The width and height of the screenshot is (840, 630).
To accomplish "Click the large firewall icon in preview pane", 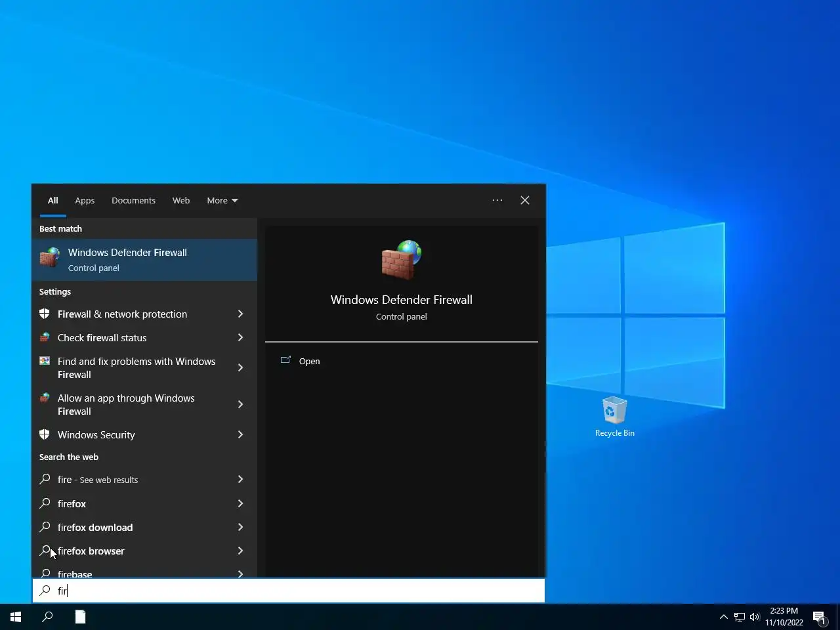I will (x=402, y=260).
